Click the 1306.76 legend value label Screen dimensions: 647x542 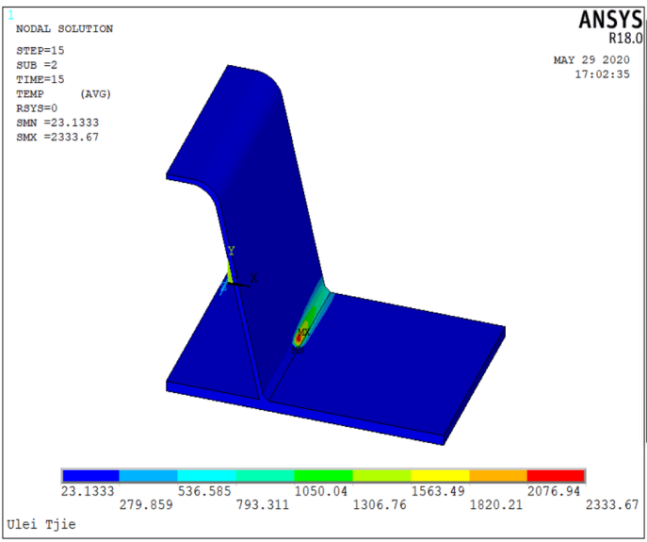380,504
